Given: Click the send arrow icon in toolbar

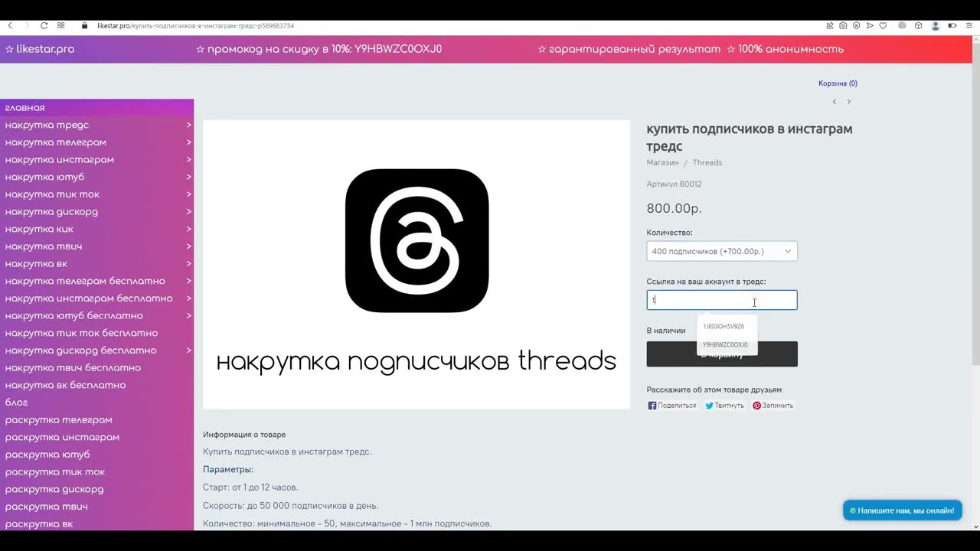Looking at the screenshot, I should pos(870,25).
